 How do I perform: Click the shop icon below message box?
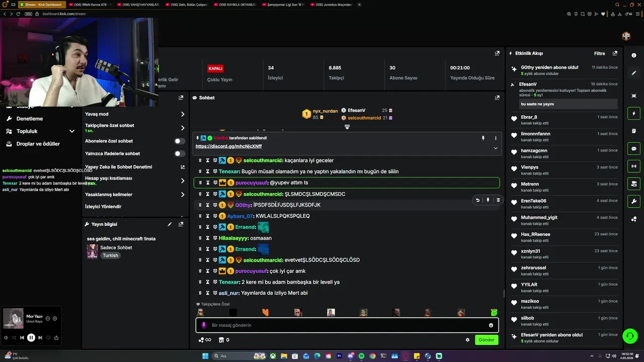click(221, 340)
